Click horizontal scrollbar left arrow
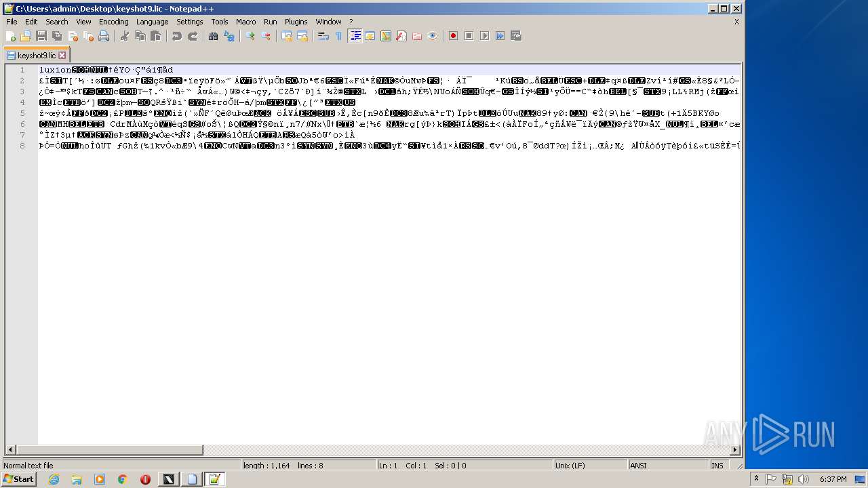This screenshot has height=488, width=868. tap(10, 450)
